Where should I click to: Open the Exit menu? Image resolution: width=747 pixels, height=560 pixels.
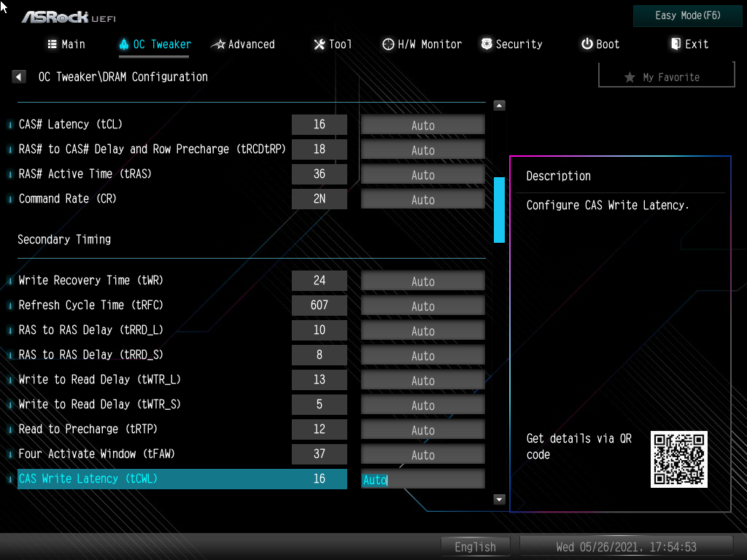coord(689,44)
